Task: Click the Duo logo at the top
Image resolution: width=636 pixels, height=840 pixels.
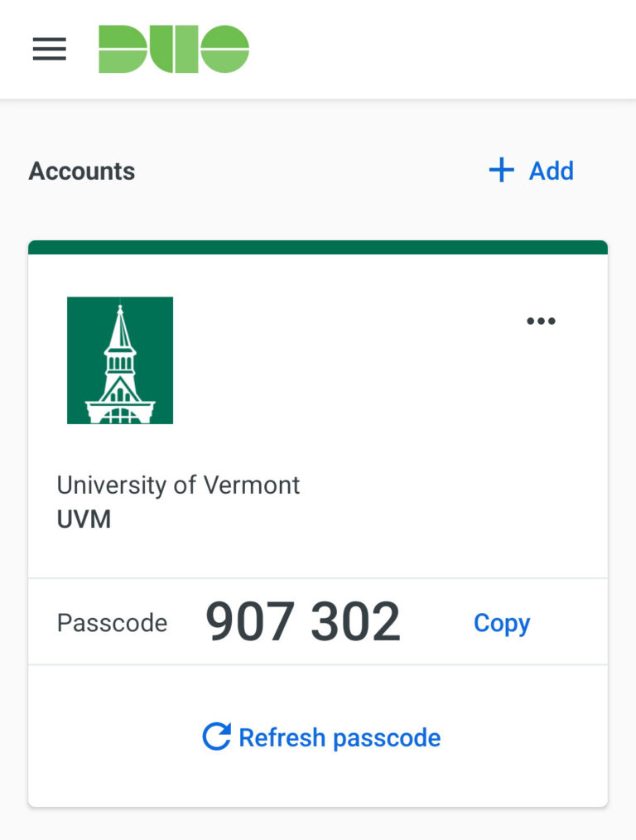Action: tap(172, 48)
